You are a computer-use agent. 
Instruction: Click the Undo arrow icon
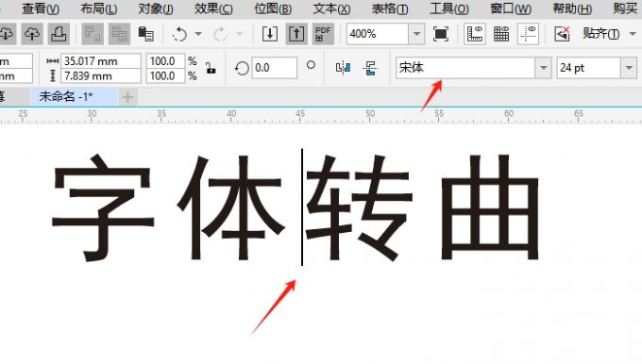[179, 34]
